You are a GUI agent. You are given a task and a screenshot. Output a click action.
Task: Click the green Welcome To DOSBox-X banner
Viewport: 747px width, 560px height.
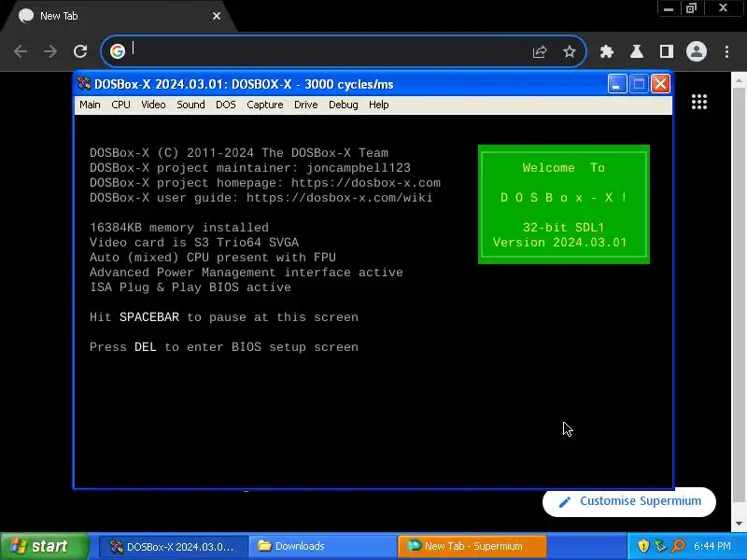point(564,204)
